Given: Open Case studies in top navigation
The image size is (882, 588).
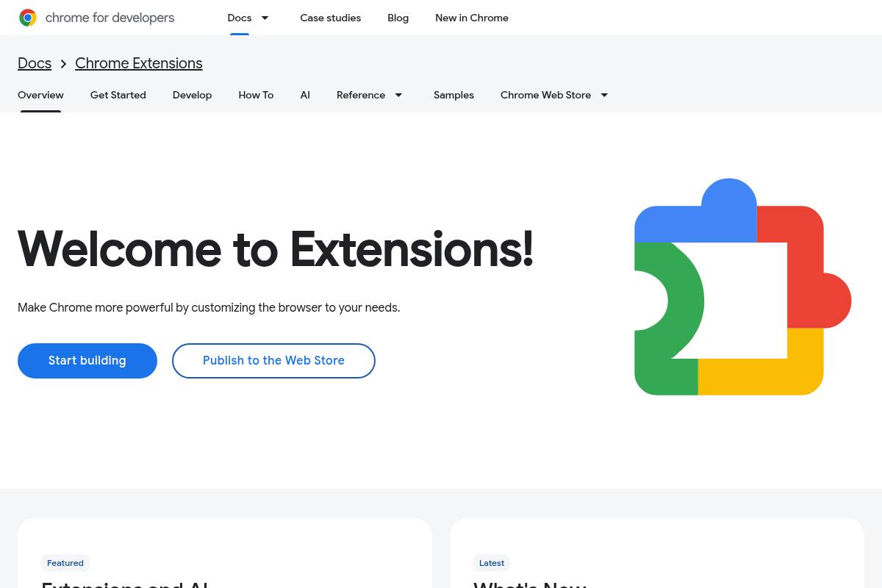Looking at the screenshot, I should point(331,18).
